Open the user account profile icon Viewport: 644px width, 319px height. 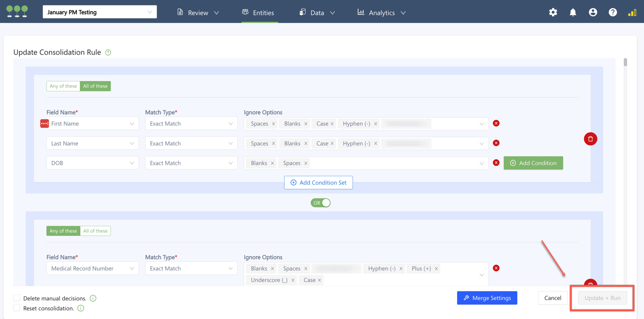(x=593, y=12)
